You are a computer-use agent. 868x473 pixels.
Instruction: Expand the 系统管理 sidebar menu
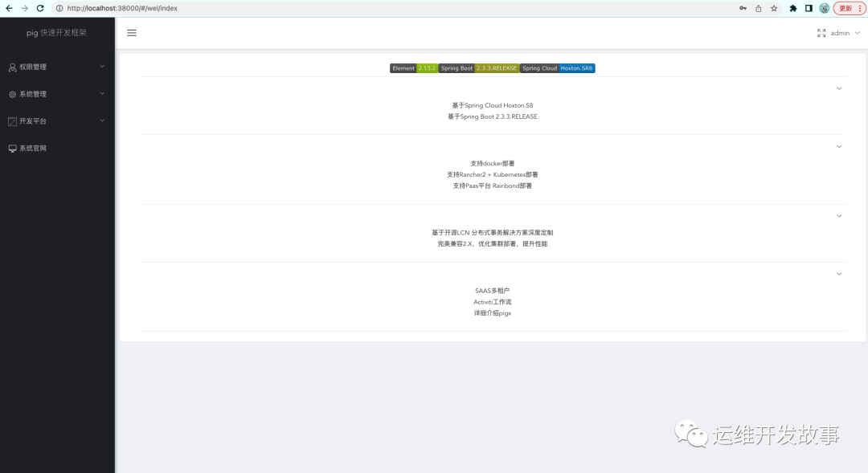click(56, 94)
